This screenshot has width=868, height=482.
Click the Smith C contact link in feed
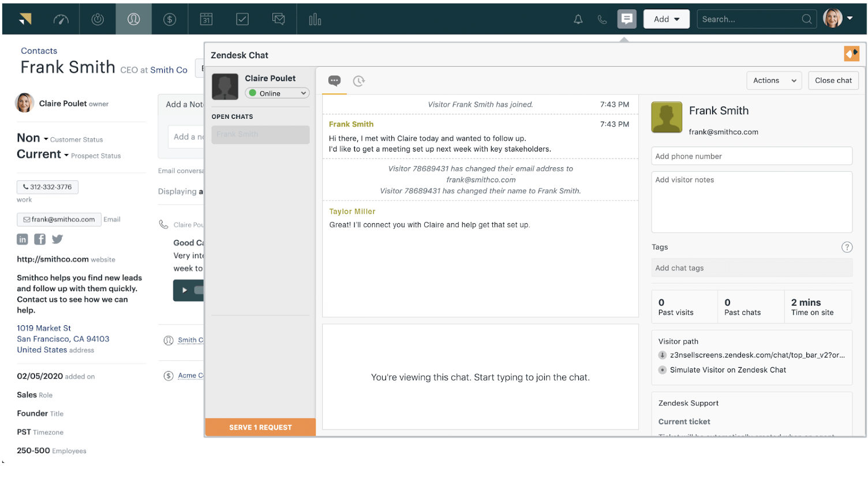[x=190, y=340]
